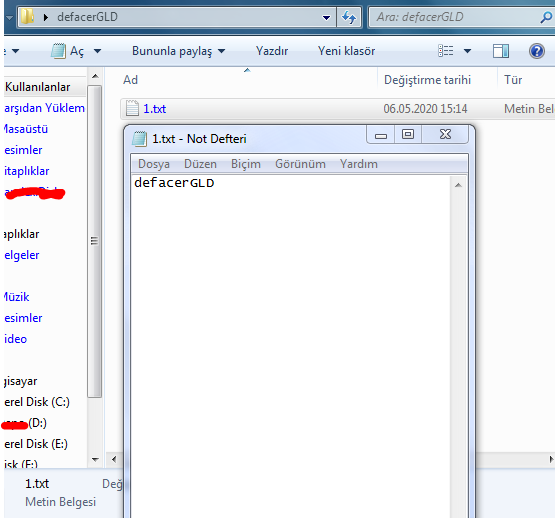
Task: Click the refresh icon beside address bar
Action: tap(349, 17)
